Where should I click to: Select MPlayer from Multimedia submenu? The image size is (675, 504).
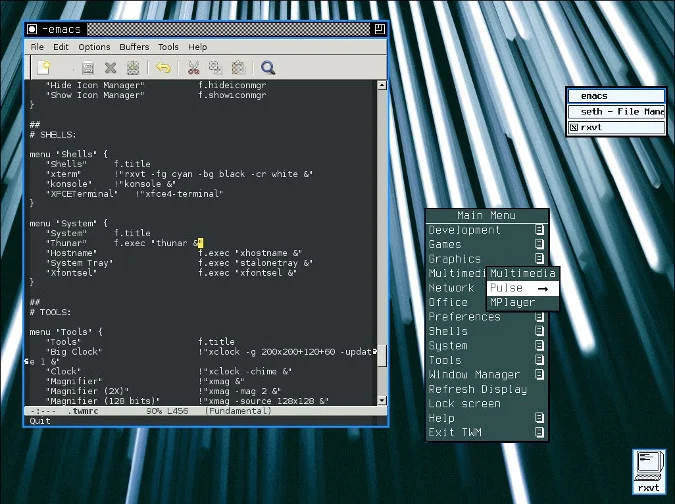pyautogui.click(x=523, y=303)
